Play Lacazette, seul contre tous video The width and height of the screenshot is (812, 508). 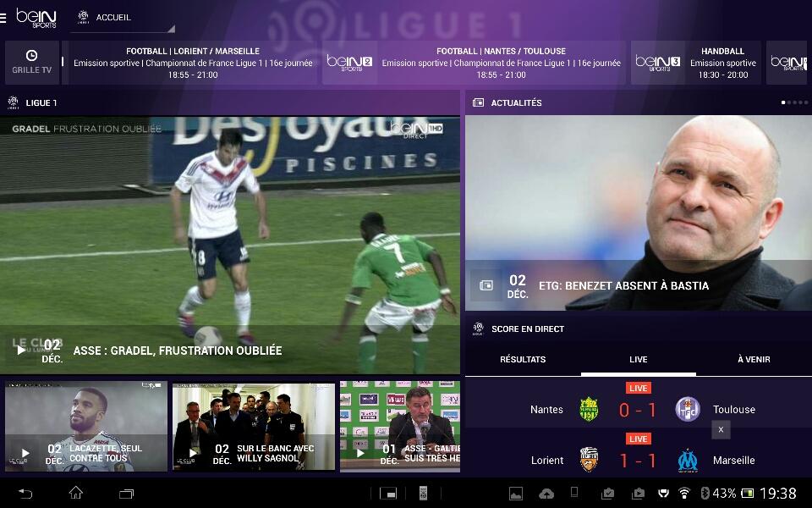click(x=86, y=427)
